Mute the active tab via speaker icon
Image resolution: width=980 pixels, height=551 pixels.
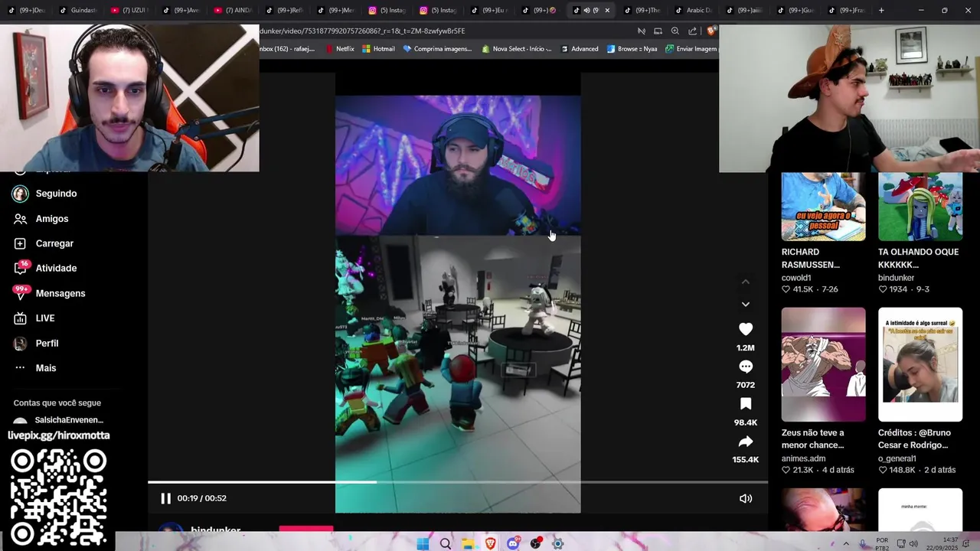[x=586, y=11]
